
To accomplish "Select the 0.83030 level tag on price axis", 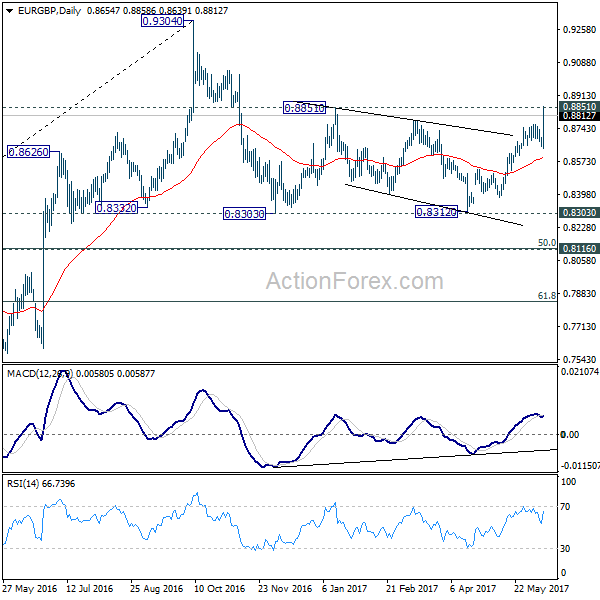I will pos(579,212).
